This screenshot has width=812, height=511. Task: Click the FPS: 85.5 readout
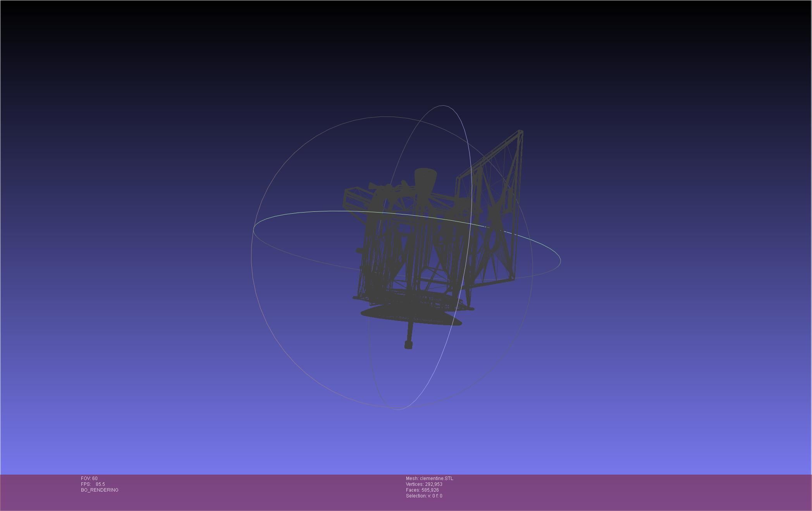coord(93,484)
